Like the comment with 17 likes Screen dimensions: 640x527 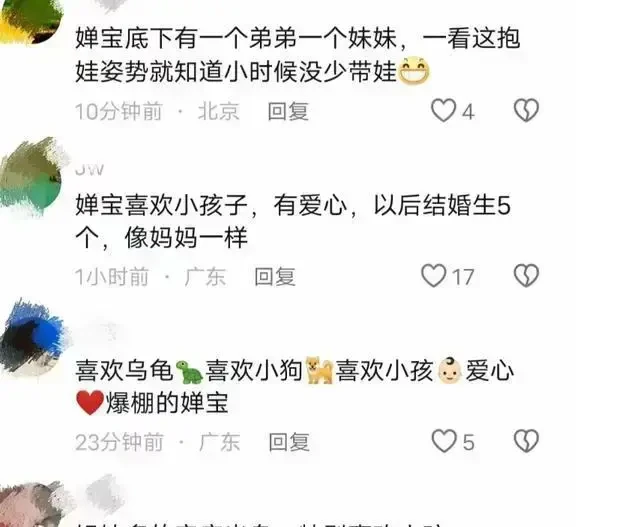tap(433, 276)
